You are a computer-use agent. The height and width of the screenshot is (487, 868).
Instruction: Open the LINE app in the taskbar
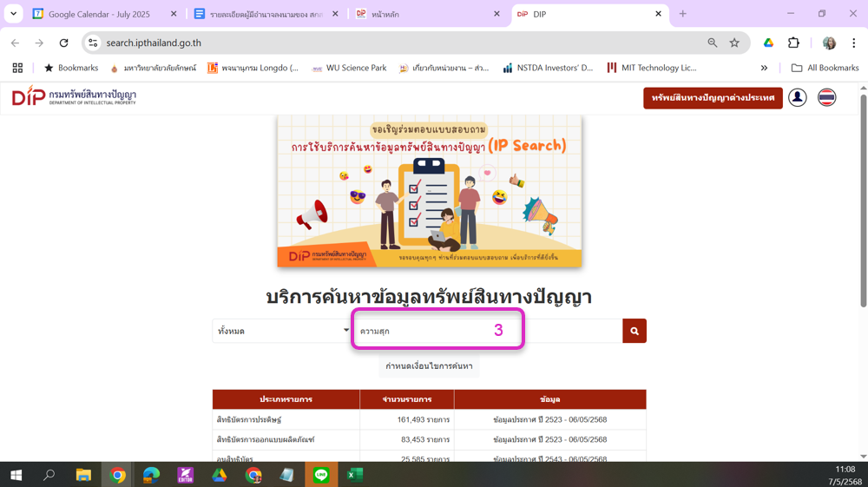[321, 475]
